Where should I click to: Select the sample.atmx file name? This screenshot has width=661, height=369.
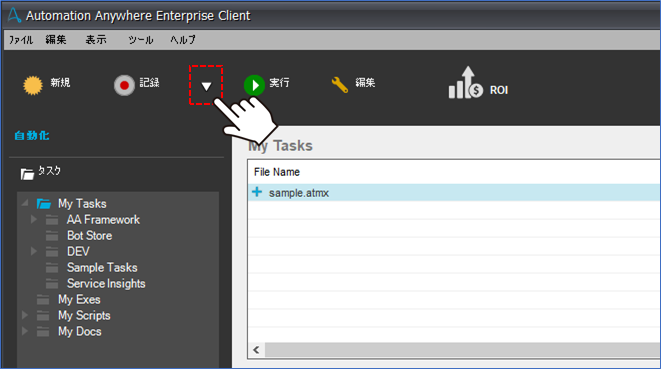click(299, 193)
